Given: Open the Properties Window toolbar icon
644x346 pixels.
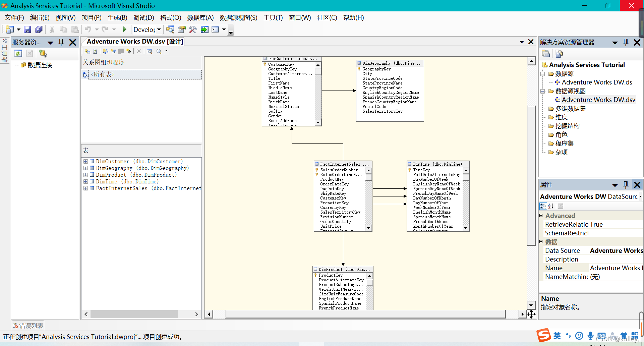Looking at the screenshot, I should pyautogui.click(x=182, y=30).
